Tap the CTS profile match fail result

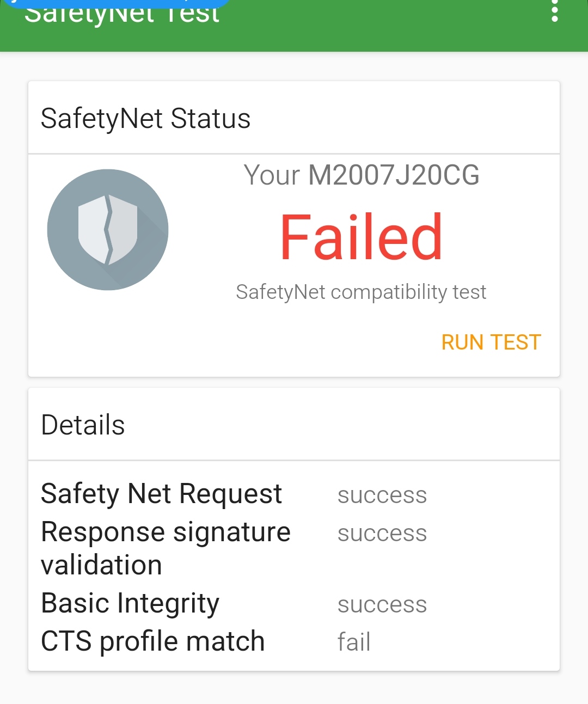pos(354,641)
